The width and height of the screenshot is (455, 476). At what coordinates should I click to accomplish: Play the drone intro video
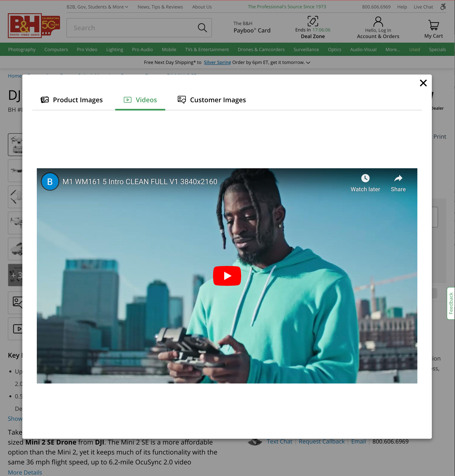227,275
